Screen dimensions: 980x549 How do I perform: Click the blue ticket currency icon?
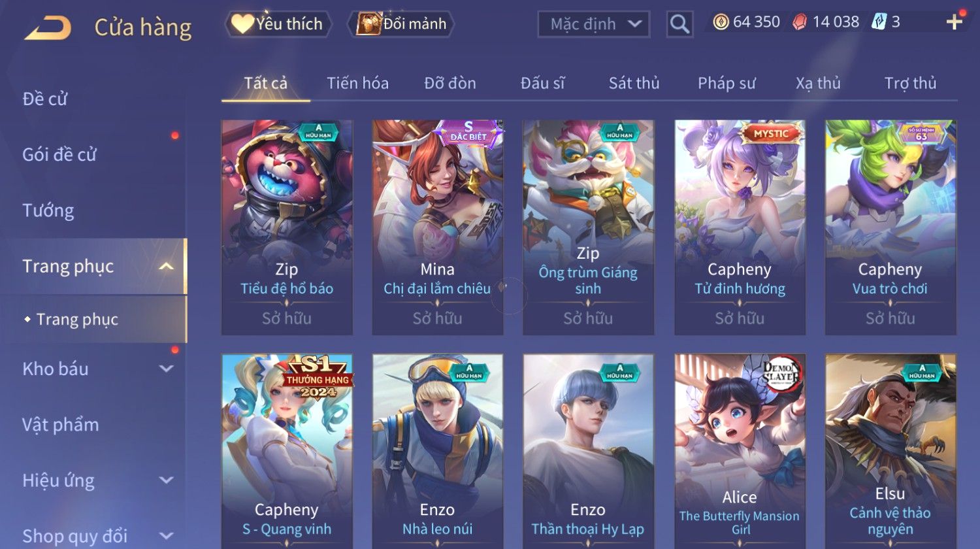click(879, 22)
